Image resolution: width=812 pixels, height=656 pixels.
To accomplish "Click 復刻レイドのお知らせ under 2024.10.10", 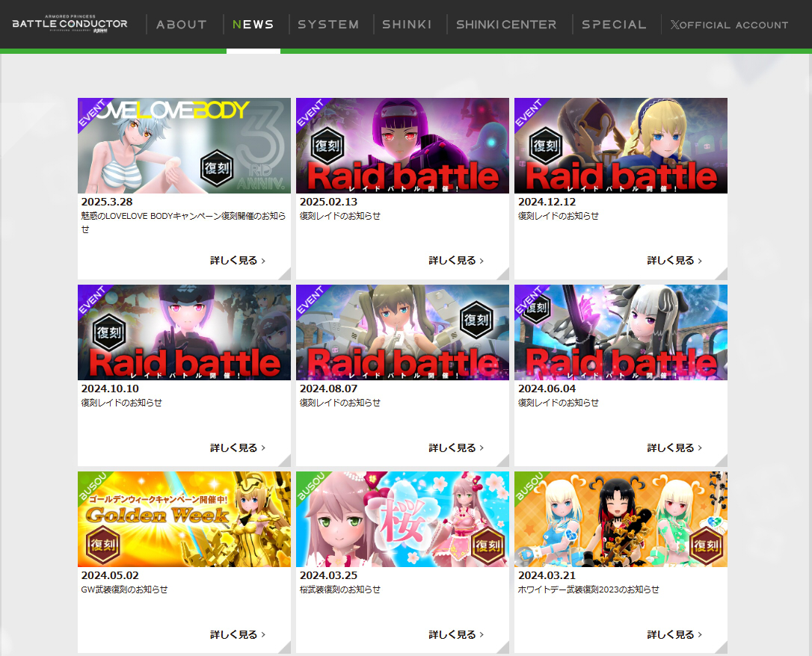I will 121,403.
